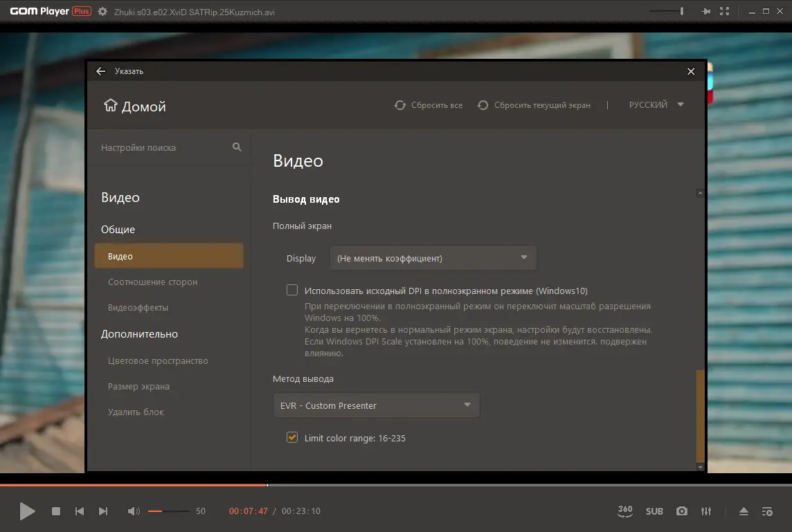Click the Настройки поиска search field
This screenshot has height=532, width=792.
pyautogui.click(x=169, y=147)
